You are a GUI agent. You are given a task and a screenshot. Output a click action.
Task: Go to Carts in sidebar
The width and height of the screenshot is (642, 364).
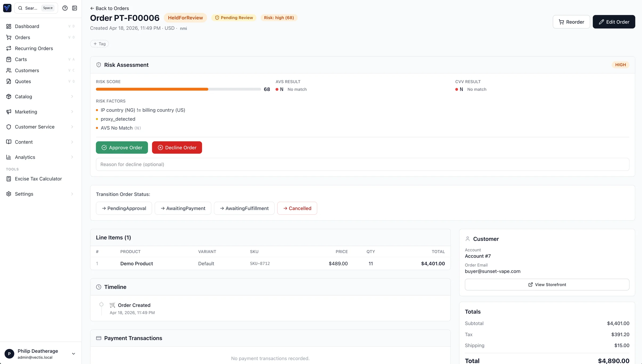[21, 59]
